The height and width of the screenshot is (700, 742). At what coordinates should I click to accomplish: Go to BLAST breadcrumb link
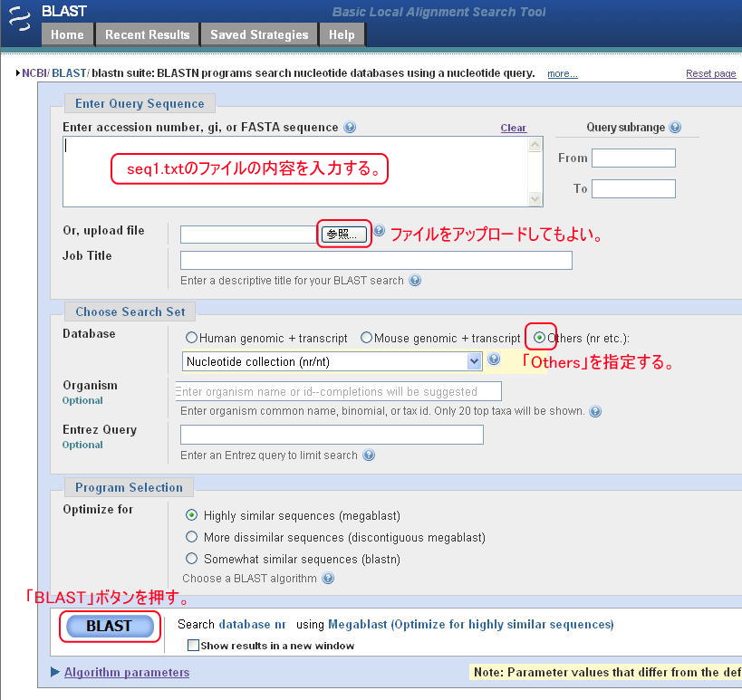pyautogui.click(x=69, y=73)
